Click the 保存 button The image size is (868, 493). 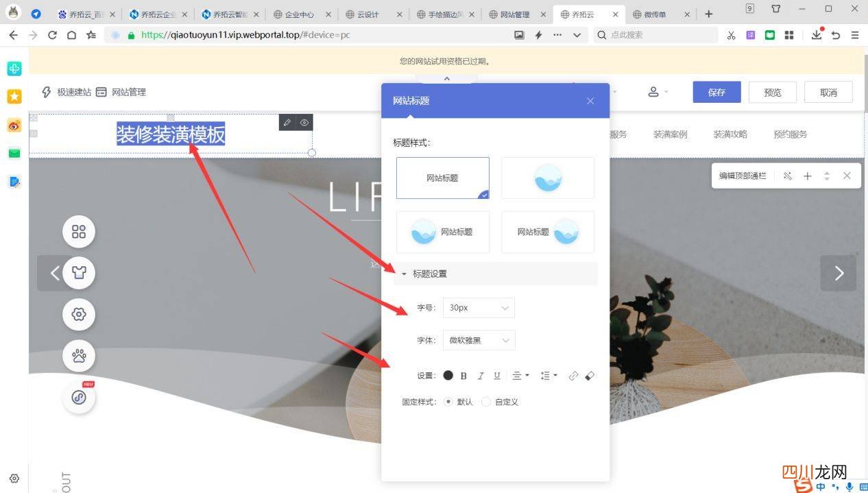point(717,92)
